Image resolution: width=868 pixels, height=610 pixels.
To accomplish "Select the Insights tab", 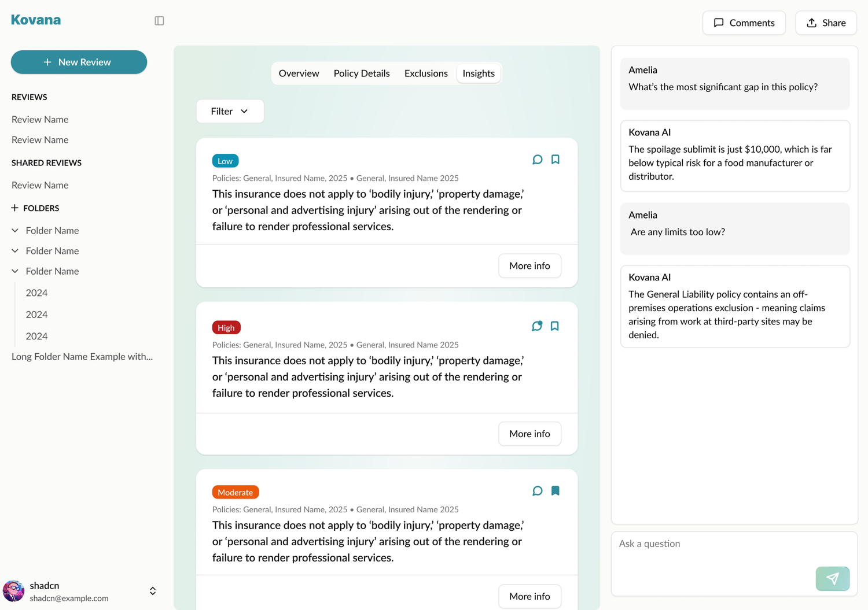I will pos(479,73).
